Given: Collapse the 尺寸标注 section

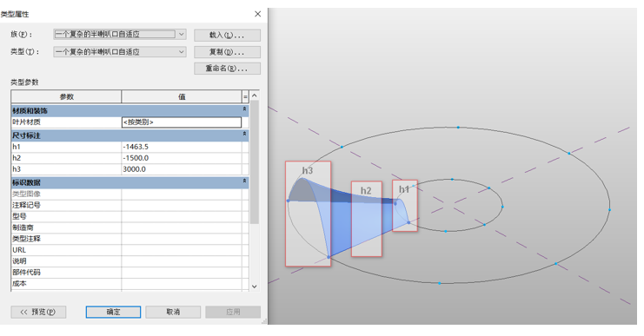Looking at the screenshot, I should point(244,135).
